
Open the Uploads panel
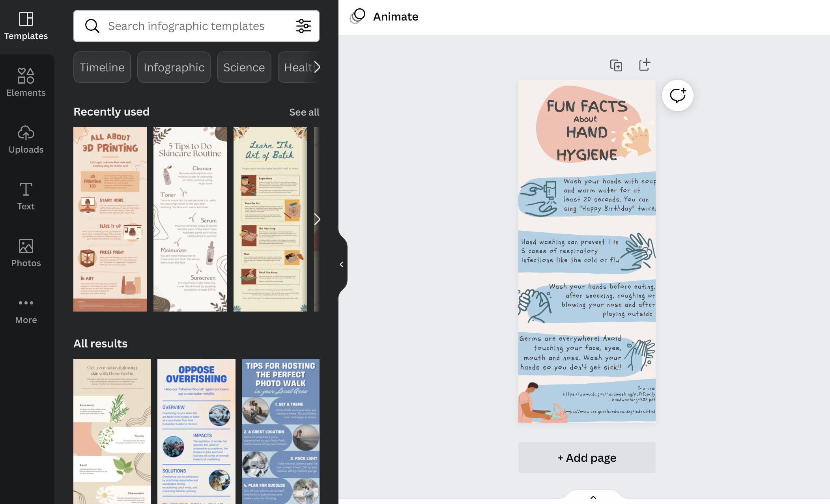[x=26, y=139]
